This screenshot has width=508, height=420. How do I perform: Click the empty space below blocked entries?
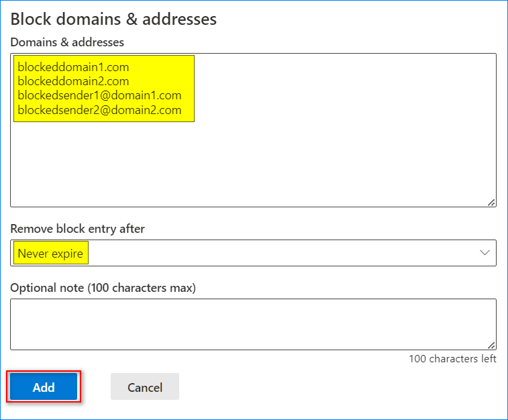coord(254,162)
